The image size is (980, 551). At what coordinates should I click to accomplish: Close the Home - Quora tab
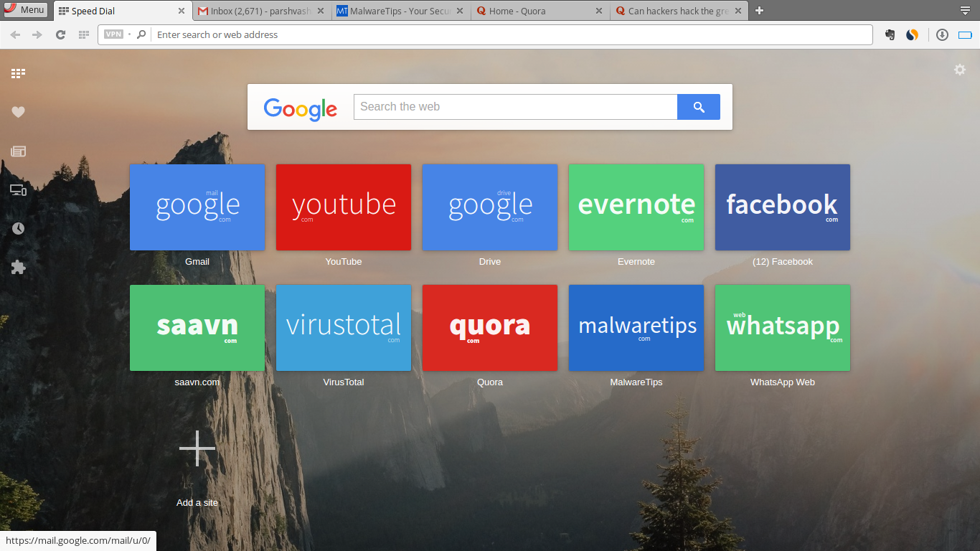pos(599,11)
